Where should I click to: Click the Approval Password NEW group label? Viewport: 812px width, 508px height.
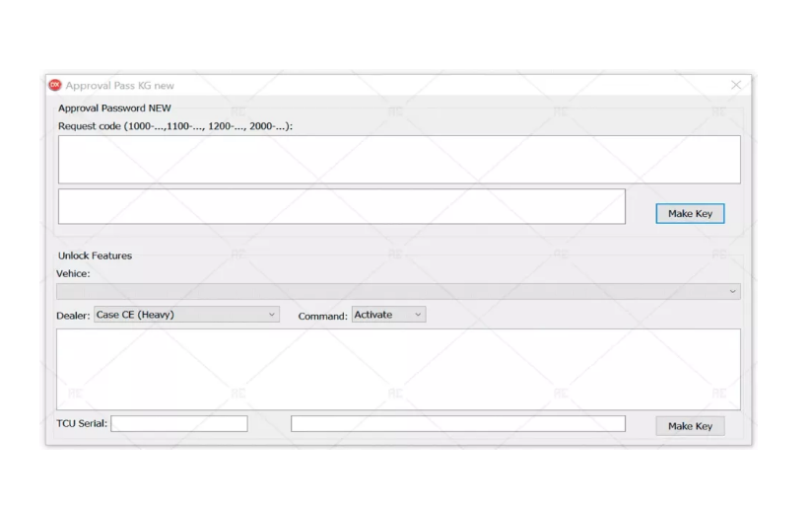114,108
